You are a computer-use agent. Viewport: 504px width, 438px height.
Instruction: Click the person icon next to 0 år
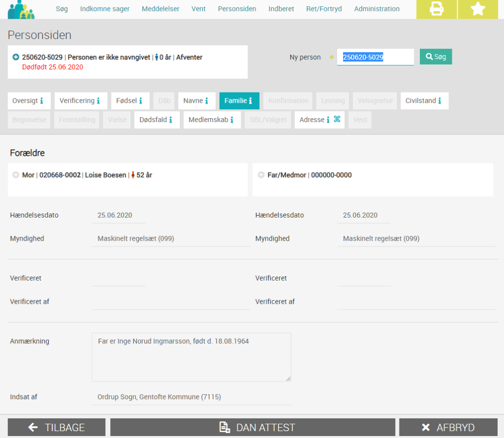(157, 57)
